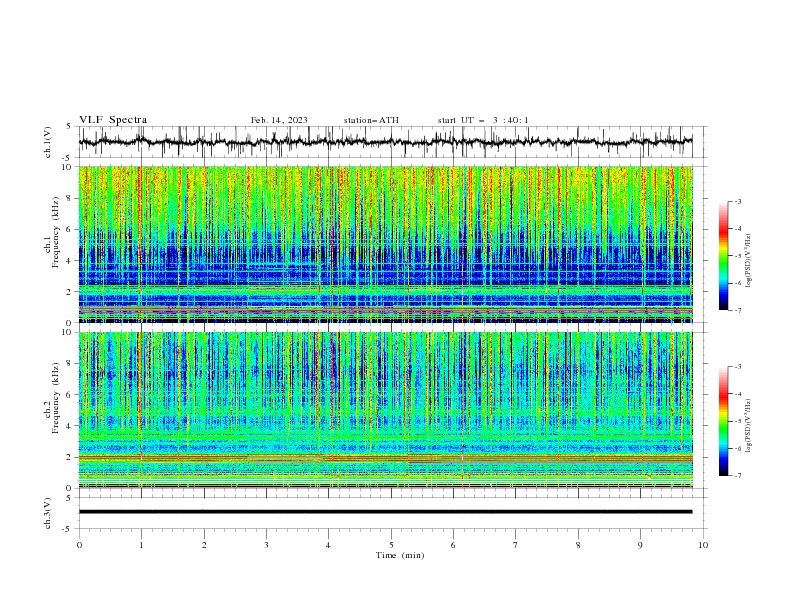Click the ch.2 spectrogram color scale bar
This screenshot has width=792, height=612.
point(724,421)
